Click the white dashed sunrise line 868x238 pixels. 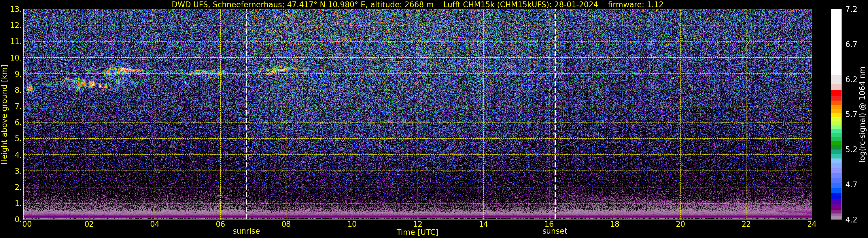point(246,114)
